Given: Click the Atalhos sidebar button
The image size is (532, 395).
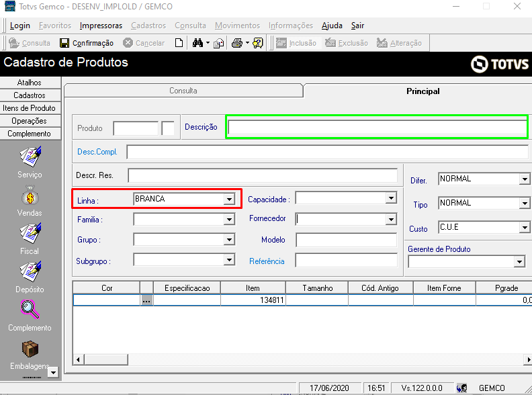Looking at the screenshot, I should [30, 83].
